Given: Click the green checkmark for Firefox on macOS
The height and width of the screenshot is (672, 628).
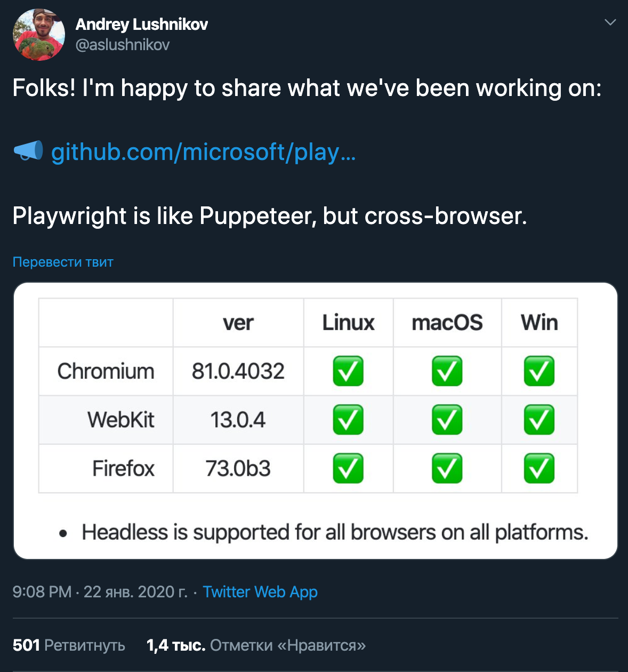Looking at the screenshot, I should point(447,468).
